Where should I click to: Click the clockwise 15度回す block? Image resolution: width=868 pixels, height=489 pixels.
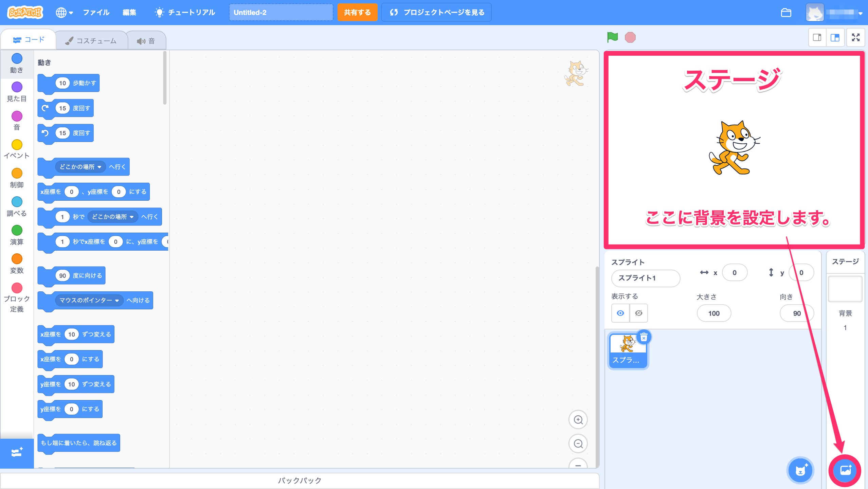(x=66, y=108)
